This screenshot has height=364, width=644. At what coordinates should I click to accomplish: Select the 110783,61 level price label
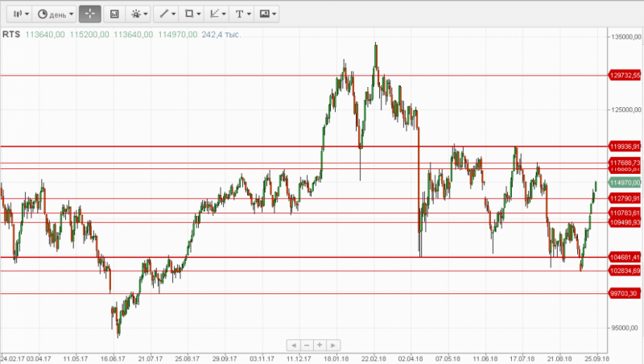tap(625, 213)
